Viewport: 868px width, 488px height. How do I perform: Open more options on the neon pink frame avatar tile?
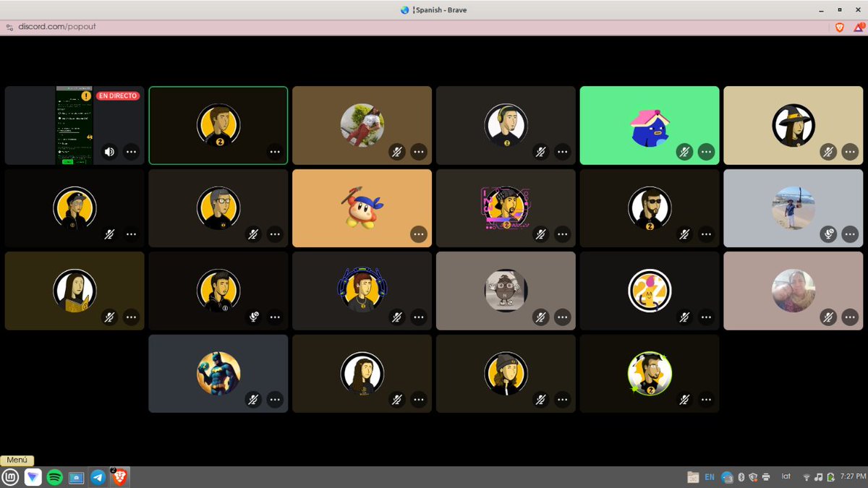tap(563, 234)
